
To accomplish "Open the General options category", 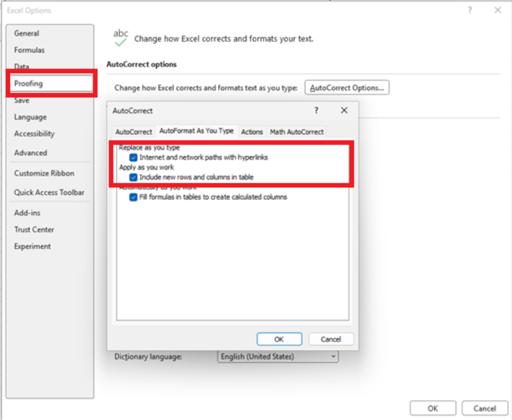I will click(x=27, y=33).
